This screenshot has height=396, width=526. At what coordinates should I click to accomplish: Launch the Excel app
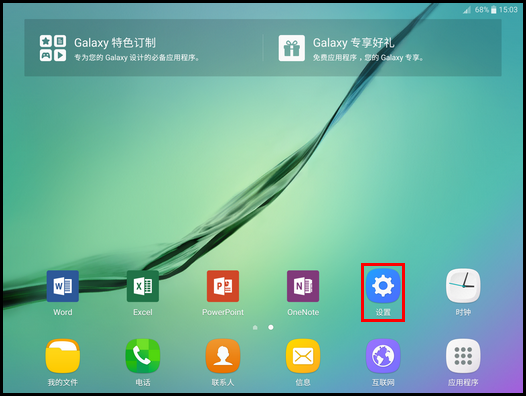(x=143, y=286)
